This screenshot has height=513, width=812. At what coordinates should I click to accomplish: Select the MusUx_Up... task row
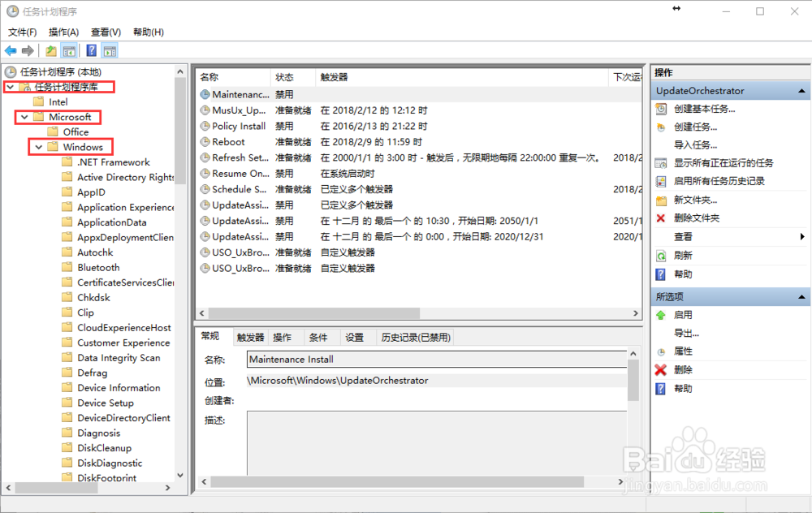(x=419, y=110)
